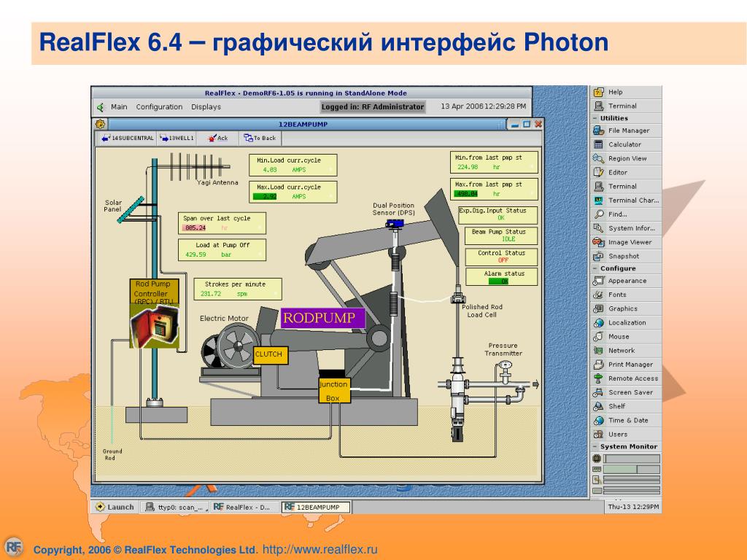747x560 pixels.
Task: Open Fonts configuration
Action: 626,295
